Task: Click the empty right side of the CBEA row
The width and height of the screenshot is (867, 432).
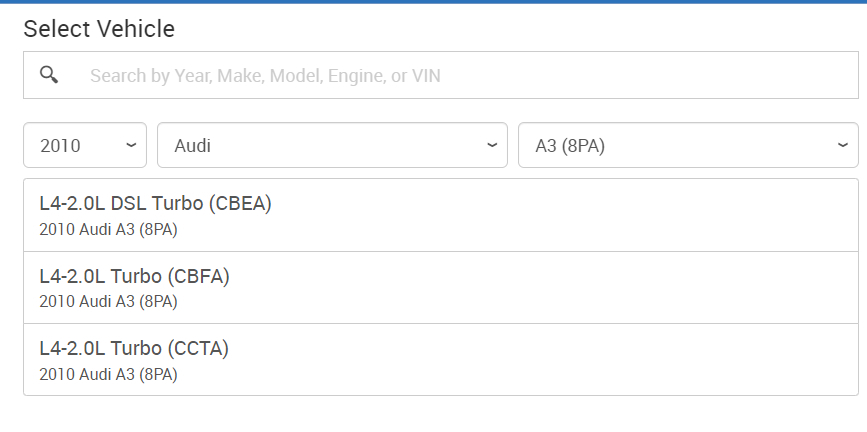Action: coord(650,215)
